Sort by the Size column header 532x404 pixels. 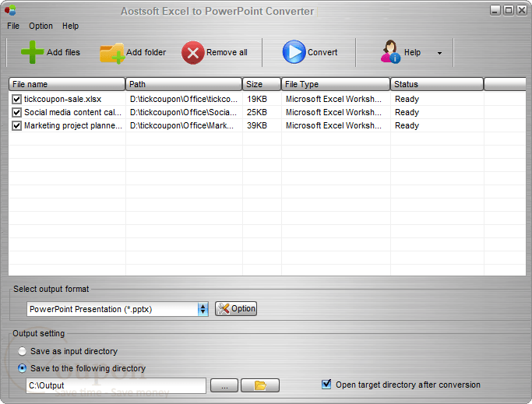pyautogui.click(x=262, y=84)
